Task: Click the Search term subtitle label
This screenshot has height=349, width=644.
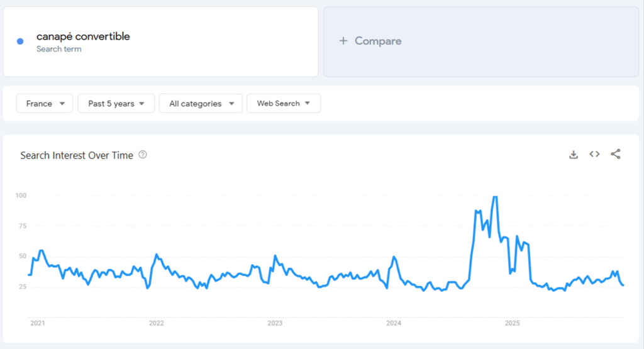Action: (x=58, y=49)
